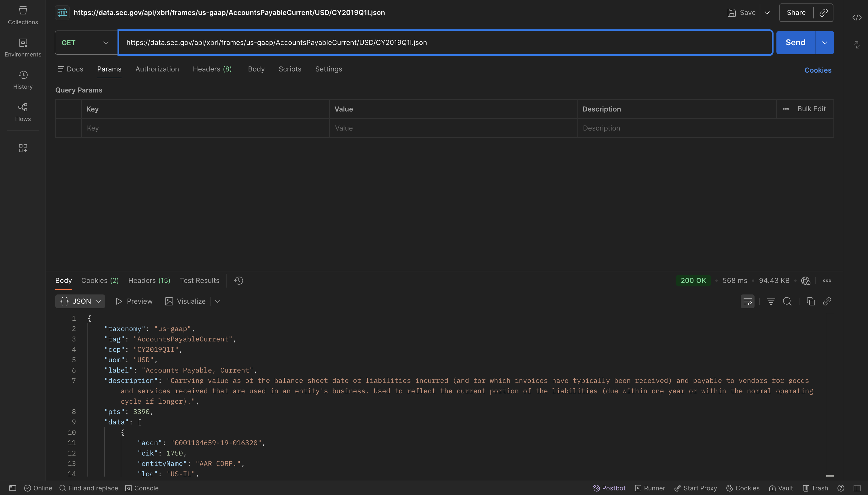The height and width of the screenshot is (495, 868).
Task: Copy request link via chain icon
Action: 823,13
